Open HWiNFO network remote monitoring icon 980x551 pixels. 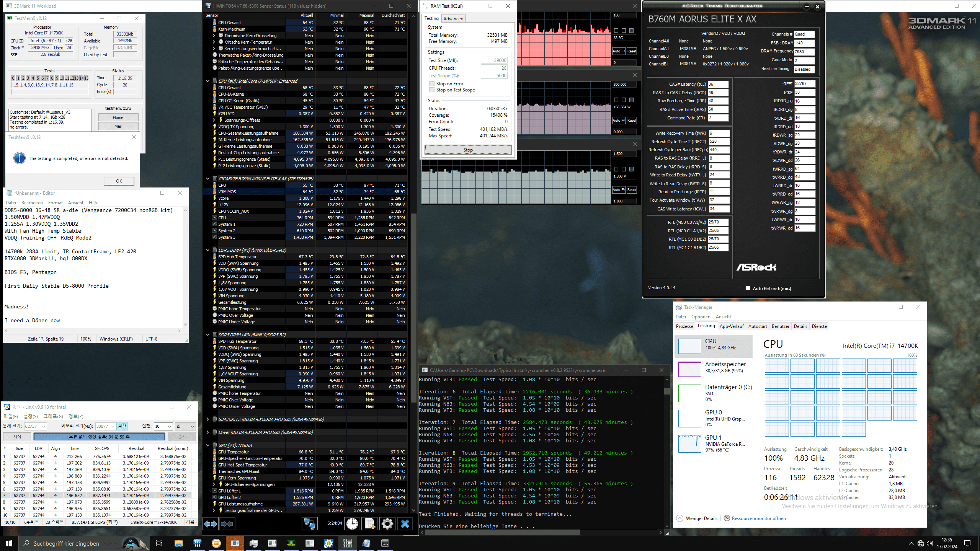(309, 523)
